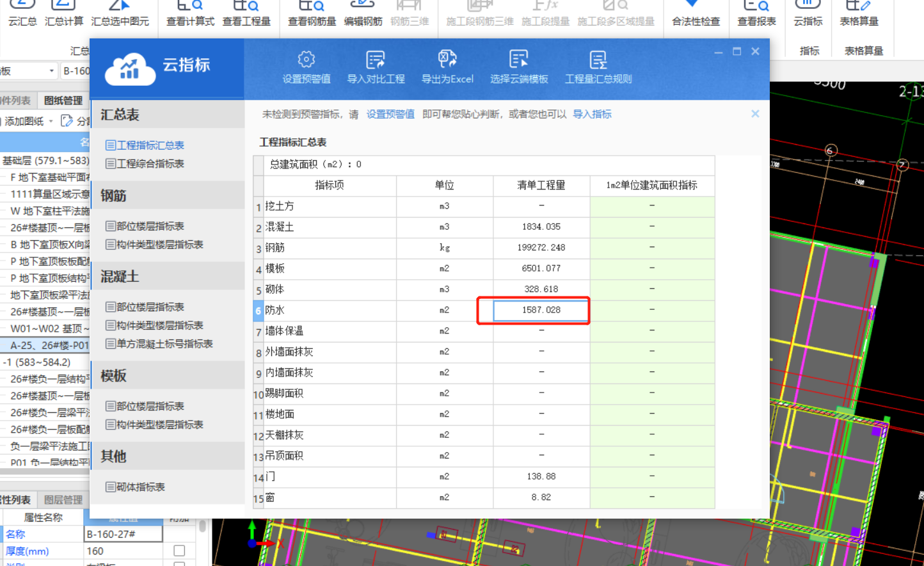924x566 pixels.
Task: Select 混凝土 quantity cell 1834.035
Action: coord(541,227)
